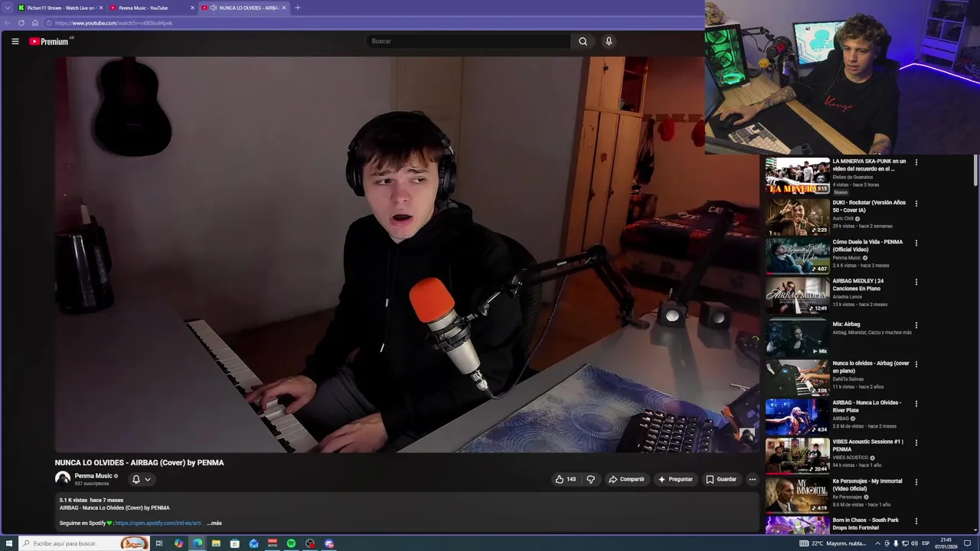Open options for VIBES Acoustic Sessions video
Screen dimensions: 980x551
click(916, 442)
